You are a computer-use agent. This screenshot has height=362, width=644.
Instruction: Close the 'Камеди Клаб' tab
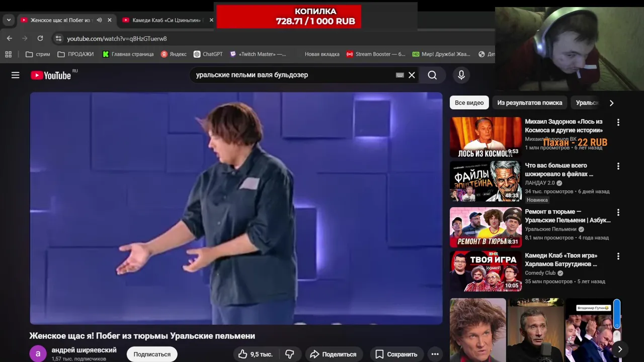click(211, 20)
